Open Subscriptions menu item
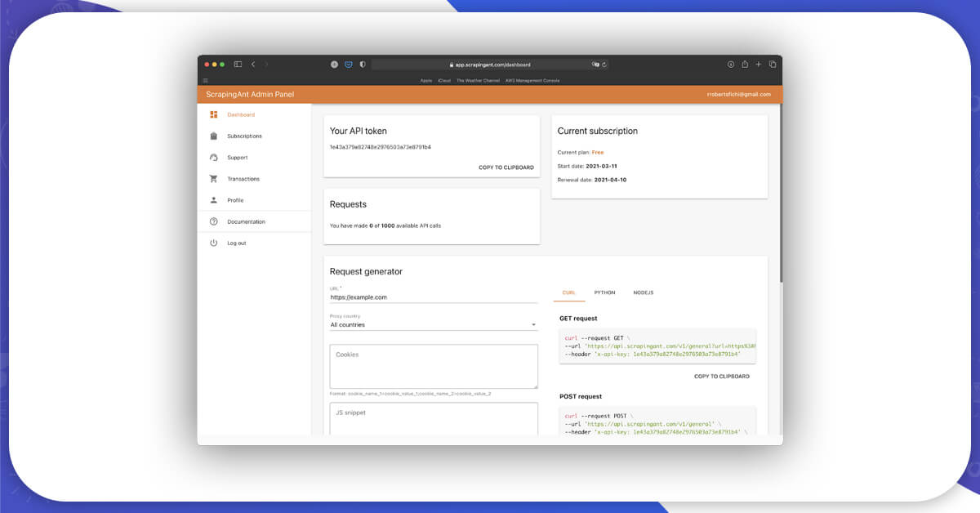Image resolution: width=980 pixels, height=513 pixels. 254,136
